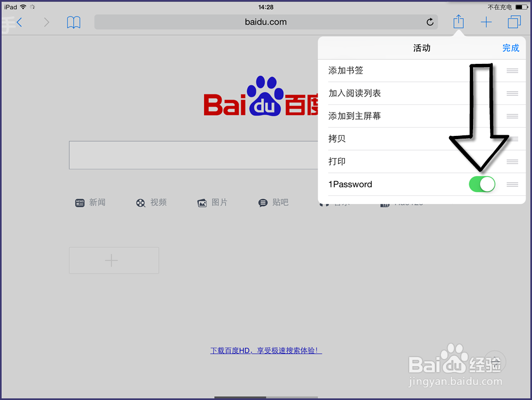
Task: Open the 新闻 news link
Action: pyautogui.click(x=97, y=202)
